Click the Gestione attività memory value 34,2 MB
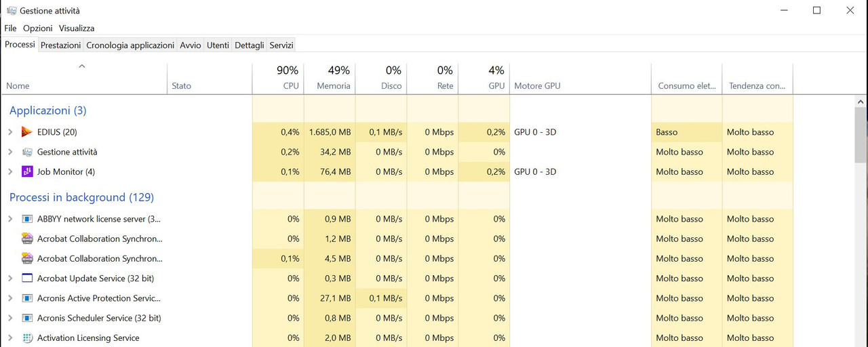The image size is (868, 347). tap(330, 152)
